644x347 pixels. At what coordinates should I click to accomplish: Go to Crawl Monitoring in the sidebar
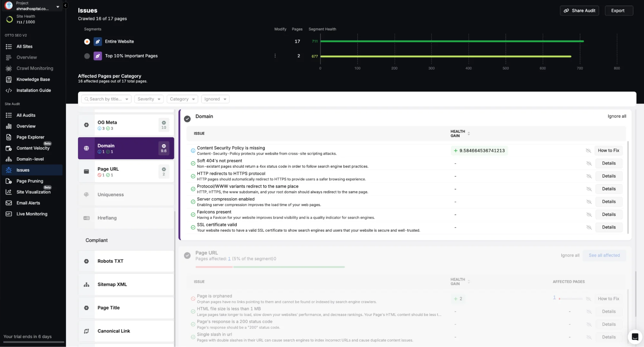35,68
